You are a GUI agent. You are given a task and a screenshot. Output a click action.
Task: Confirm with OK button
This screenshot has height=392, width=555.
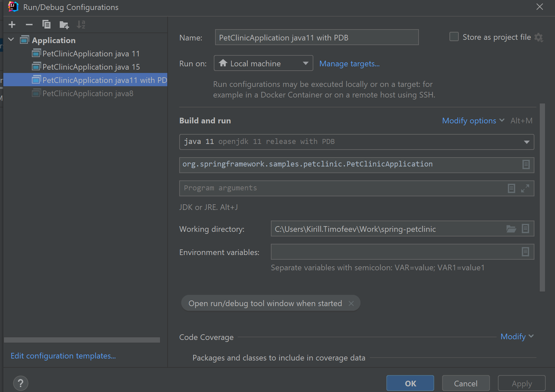[x=410, y=383]
